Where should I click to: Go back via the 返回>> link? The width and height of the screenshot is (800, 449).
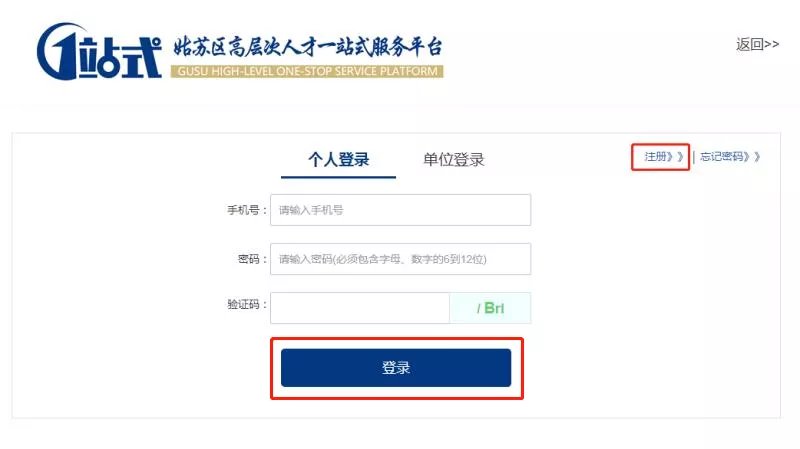757,44
